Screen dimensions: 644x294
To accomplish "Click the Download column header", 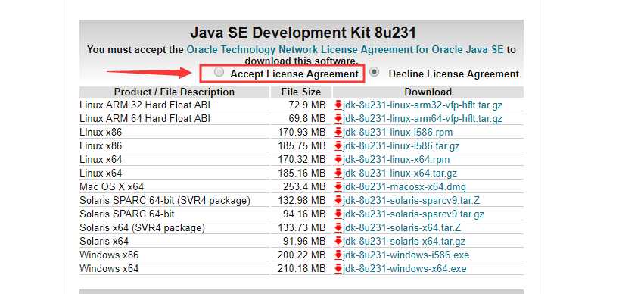I will [428, 92].
